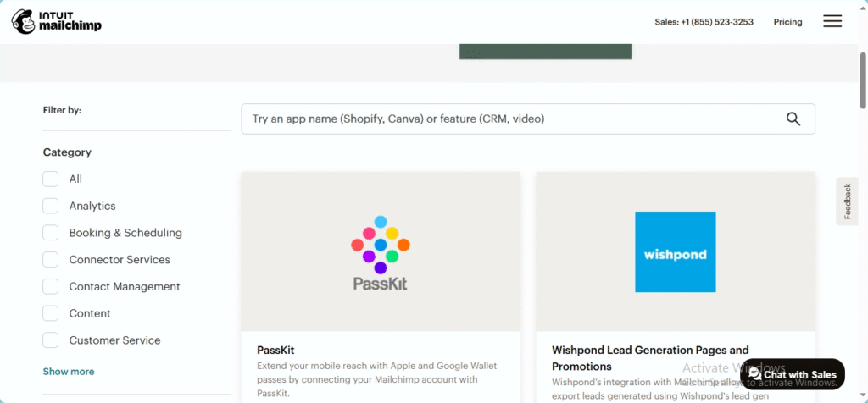Viewport: 868px width, 403px height.
Task: Open the Wishpond logo thumbnail
Action: tap(676, 252)
